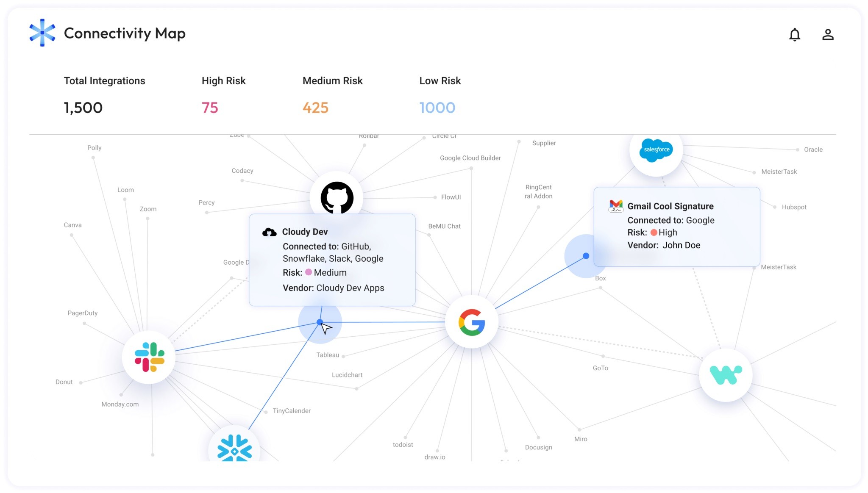
Task: Click the Total Integrations label
Action: pos(104,80)
